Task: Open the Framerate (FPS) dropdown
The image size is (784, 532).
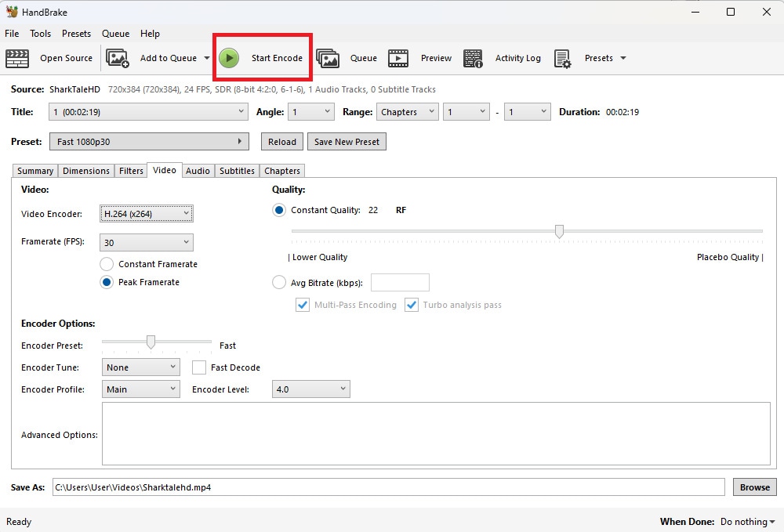Action: [x=147, y=243]
